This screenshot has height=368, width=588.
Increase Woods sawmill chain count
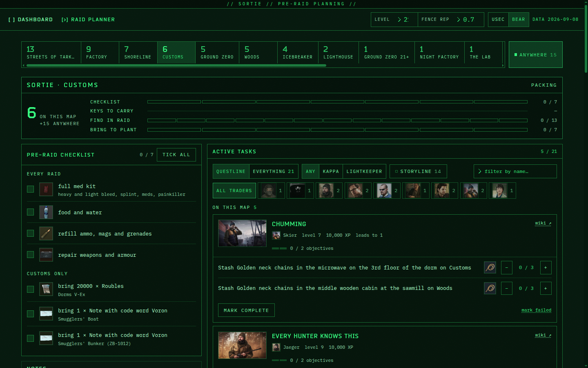pyautogui.click(x=546, y=288)
